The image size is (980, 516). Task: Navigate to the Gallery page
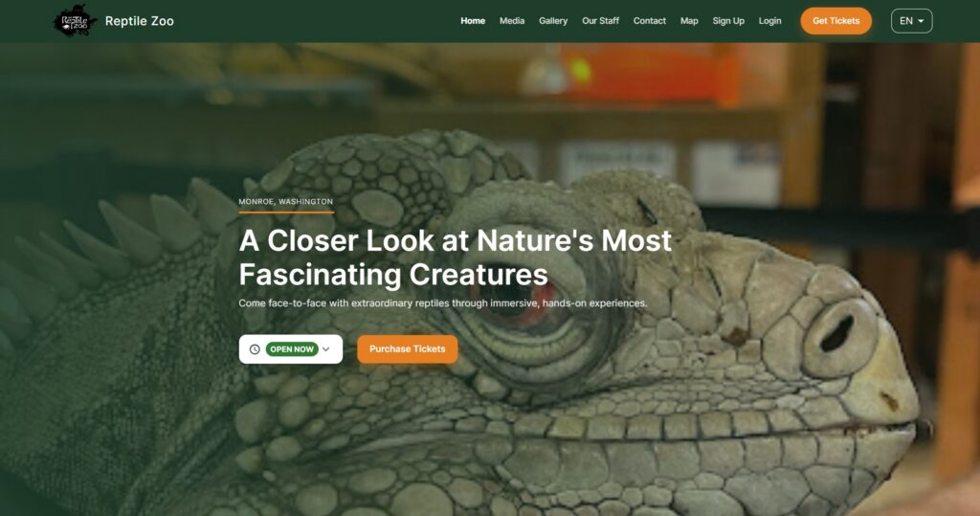553,21
